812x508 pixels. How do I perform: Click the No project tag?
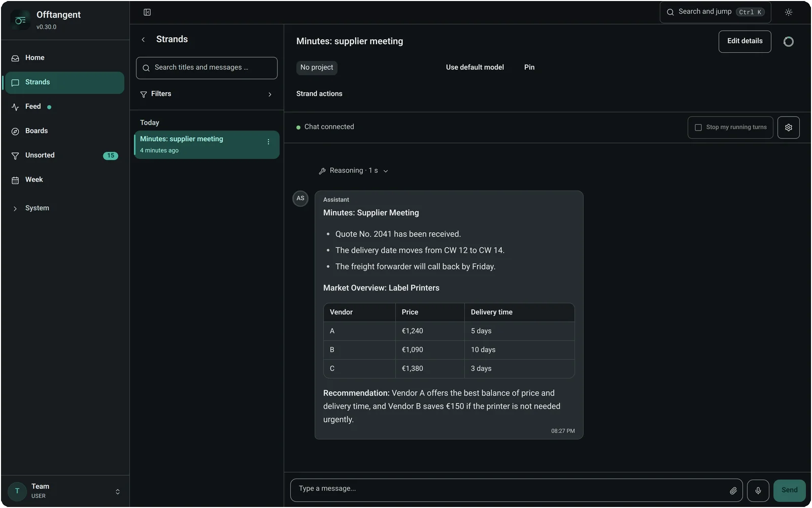coord(317,68)
